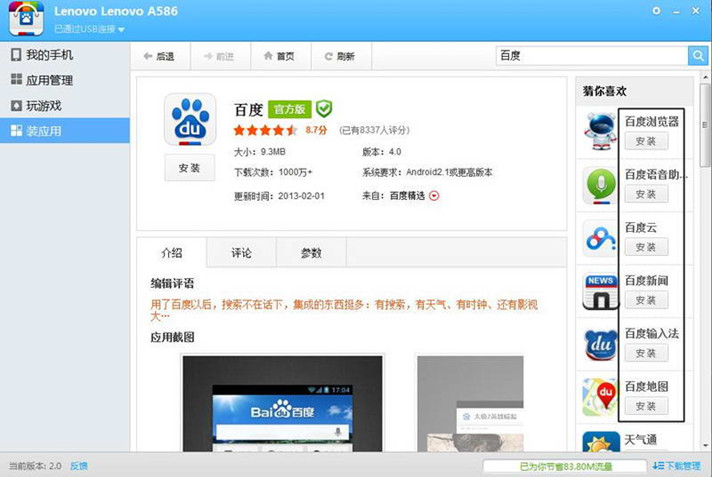Screen dimensions: 712x477
Task: Click the 已有8337人评分 rating count
Action: [x=374, y=130]
